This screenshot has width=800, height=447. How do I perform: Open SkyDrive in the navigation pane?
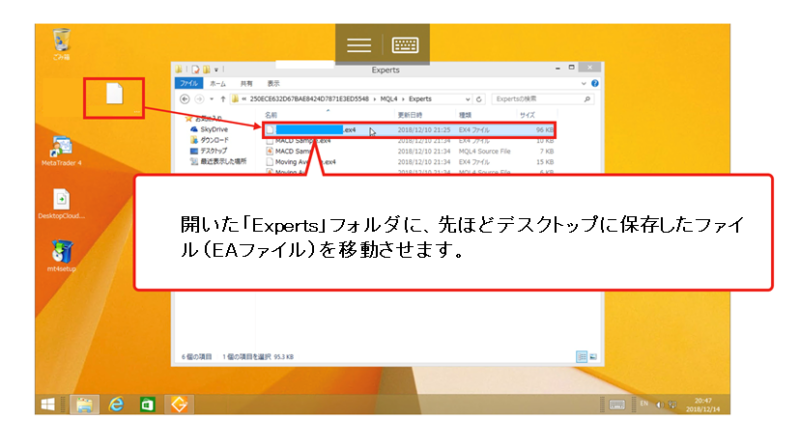(x=209, y=130)
